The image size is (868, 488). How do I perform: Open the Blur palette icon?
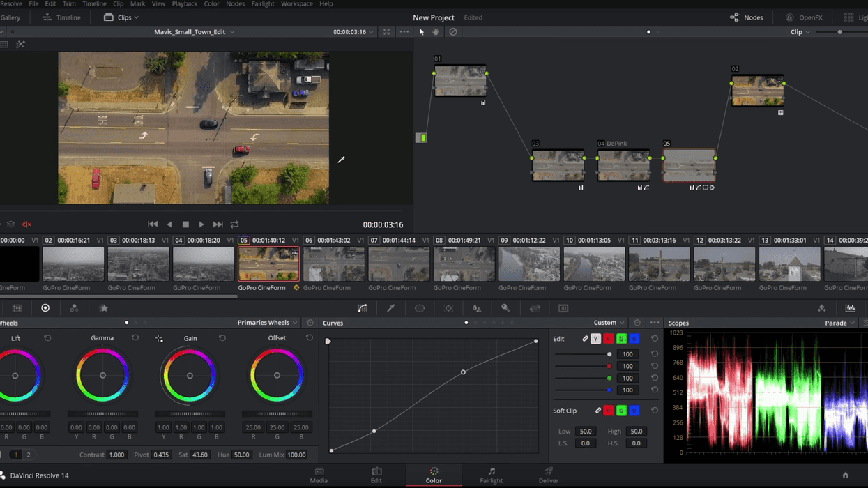[477, 308]
